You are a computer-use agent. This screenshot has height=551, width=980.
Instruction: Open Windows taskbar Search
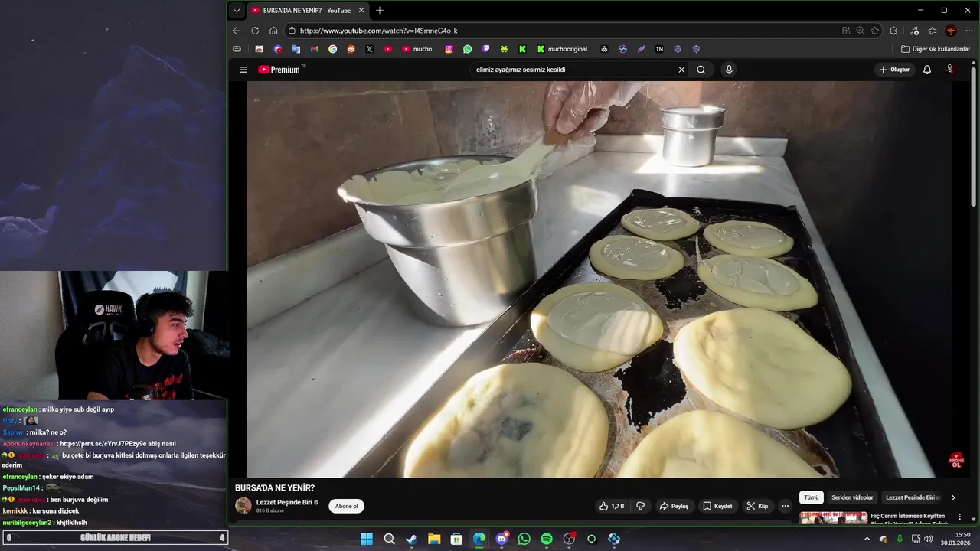point(389,539)
